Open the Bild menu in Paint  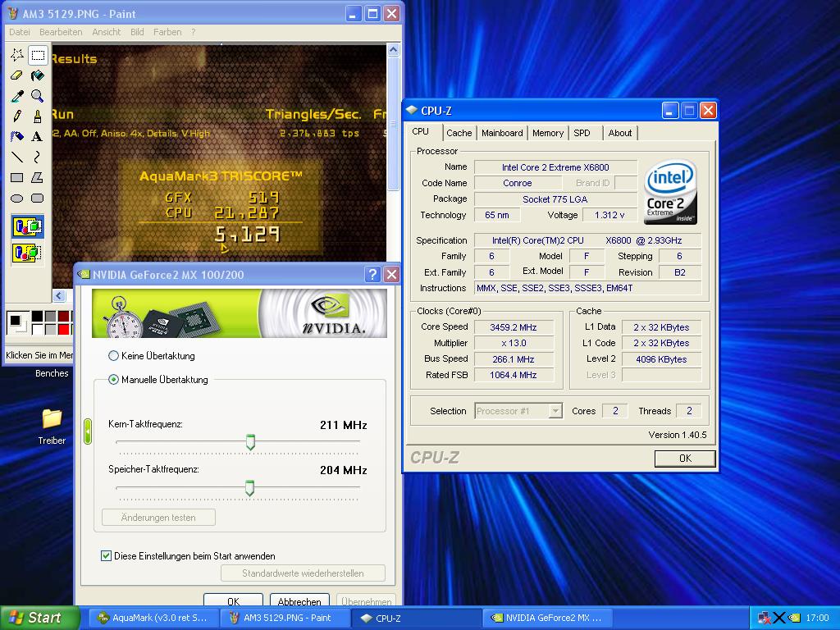coord(137,32)
